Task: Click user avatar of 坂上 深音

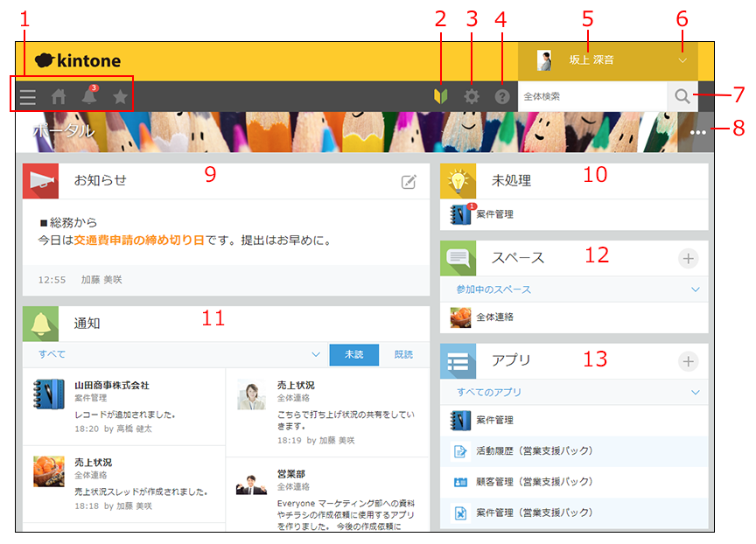Action: (x=544, y=60)
